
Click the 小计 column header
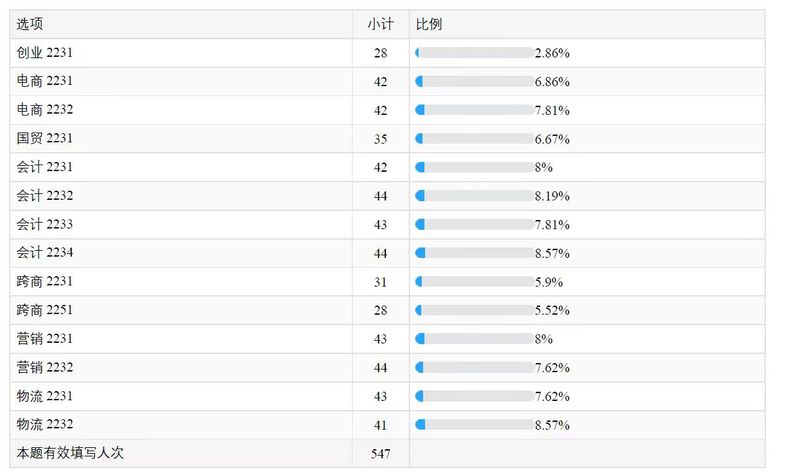(381, 24)
